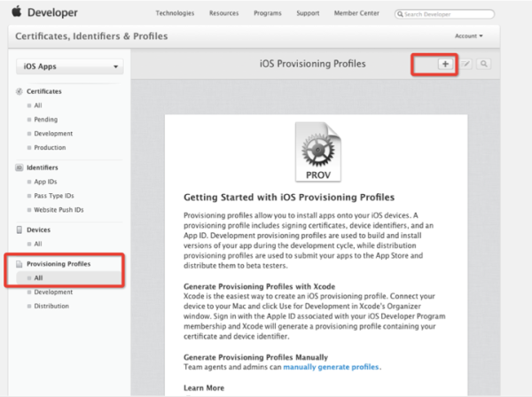
Task: Select Production certificates
Action: point(50,147)
